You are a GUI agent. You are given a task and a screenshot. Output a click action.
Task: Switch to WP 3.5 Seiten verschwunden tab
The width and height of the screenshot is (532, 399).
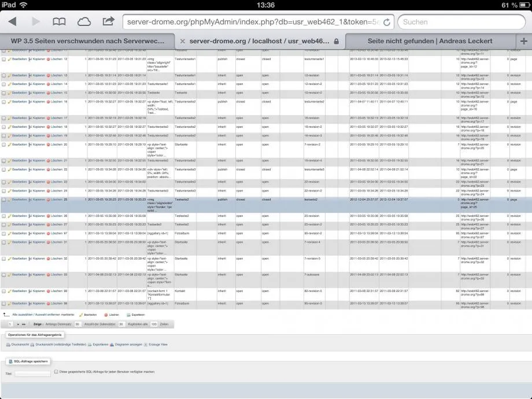[87, 41]
